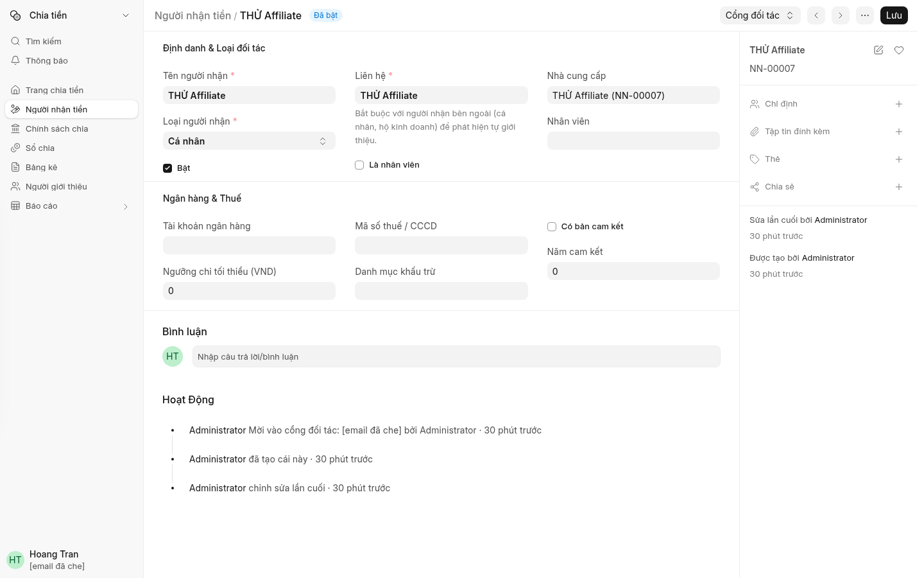Go to previous record with left arrow
The width and height of the screenshot is (924, 578).
(816, 15)
